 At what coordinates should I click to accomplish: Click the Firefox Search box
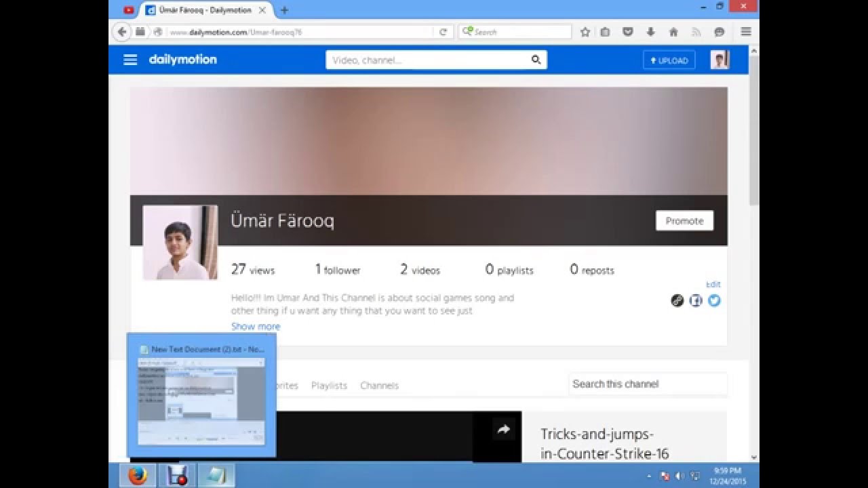pyautogui.click(x=515, y=32)
